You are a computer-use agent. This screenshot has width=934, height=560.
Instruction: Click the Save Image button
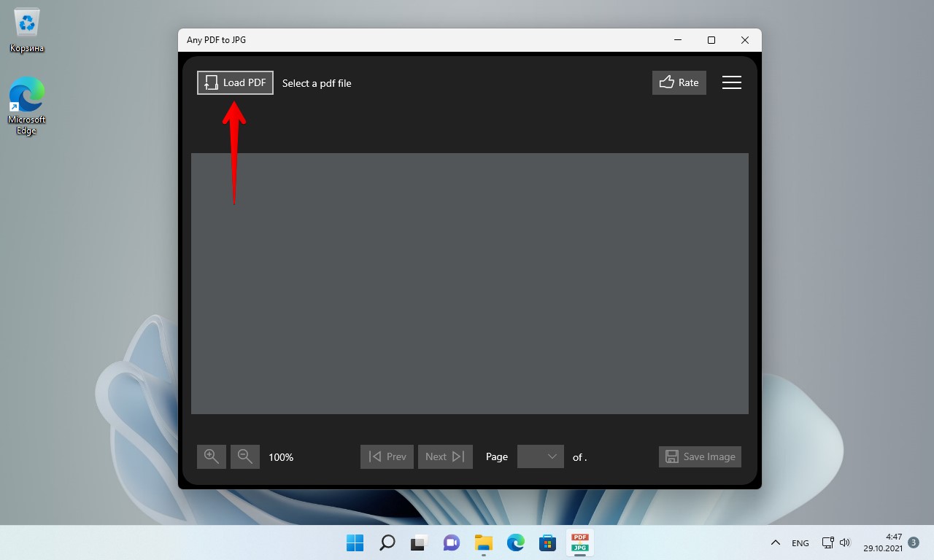click(700, 456)
